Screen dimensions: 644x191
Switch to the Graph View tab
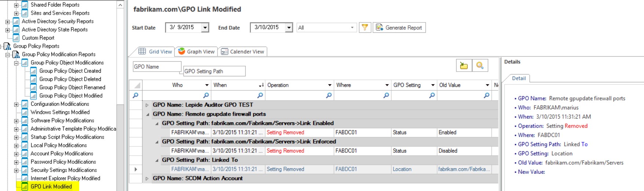[196, 52]
